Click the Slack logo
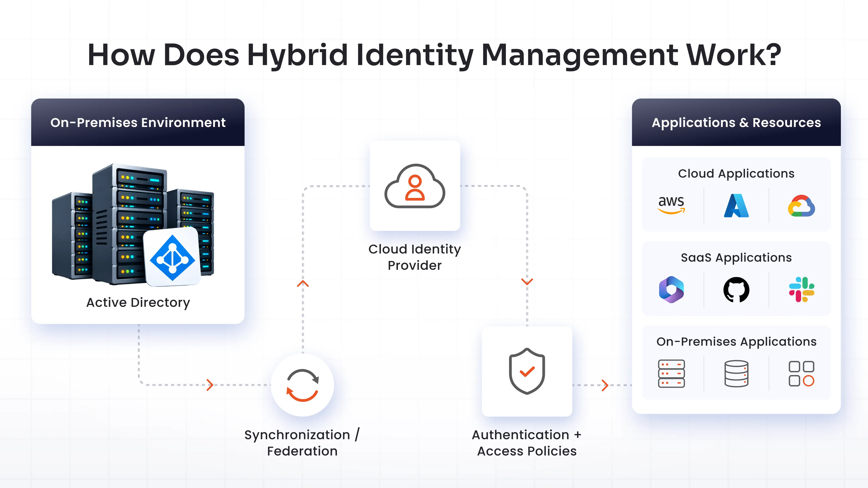 click(x=801, y=290)
